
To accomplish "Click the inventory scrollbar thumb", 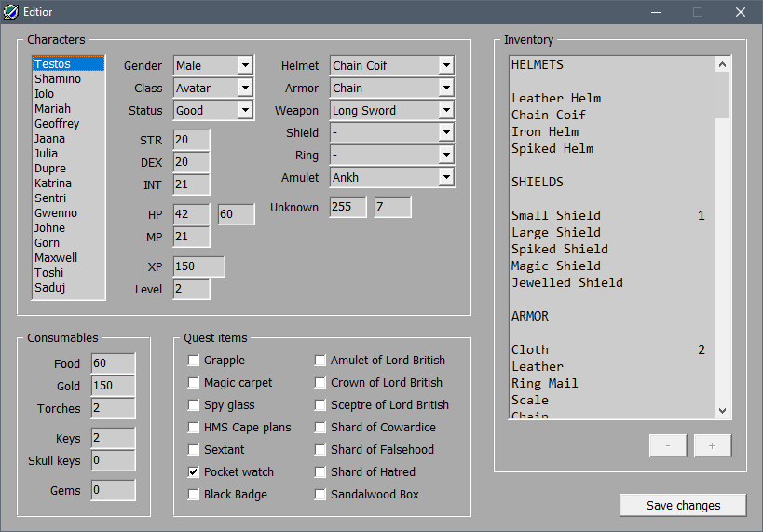I will click(x=723, y=95).
